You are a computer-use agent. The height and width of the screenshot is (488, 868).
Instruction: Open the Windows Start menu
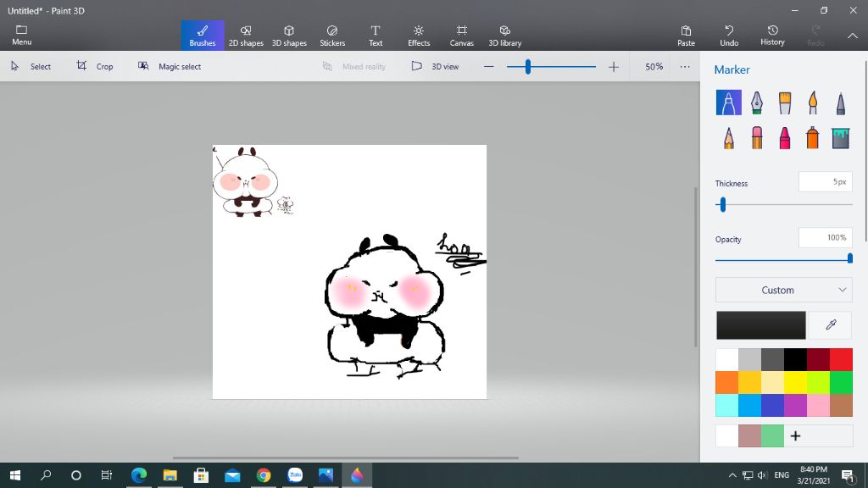pos(15,475)
